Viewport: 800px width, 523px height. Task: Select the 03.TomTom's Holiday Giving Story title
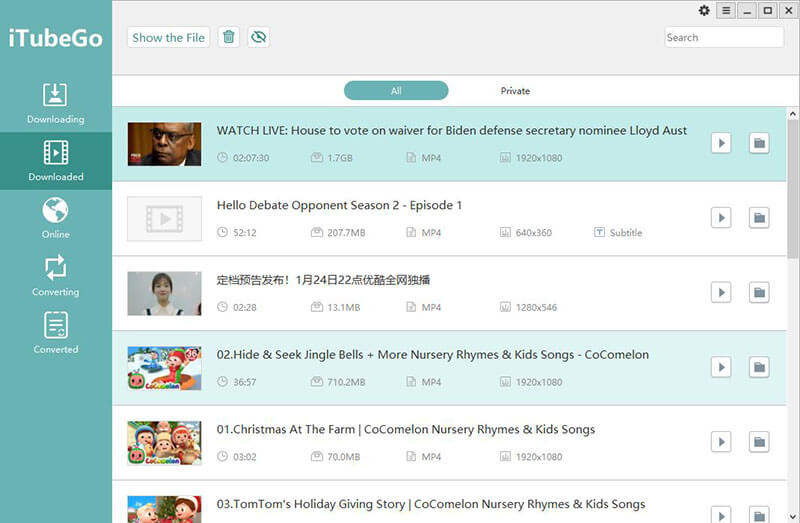(431, 504)
